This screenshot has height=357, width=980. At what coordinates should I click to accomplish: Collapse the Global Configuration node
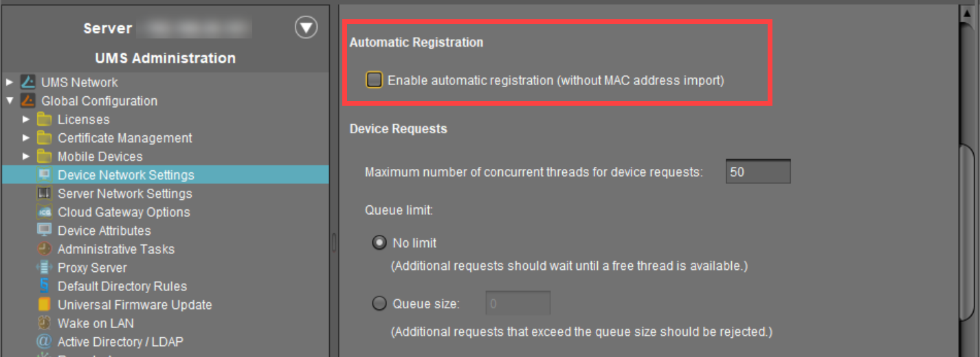coord(10,101)
